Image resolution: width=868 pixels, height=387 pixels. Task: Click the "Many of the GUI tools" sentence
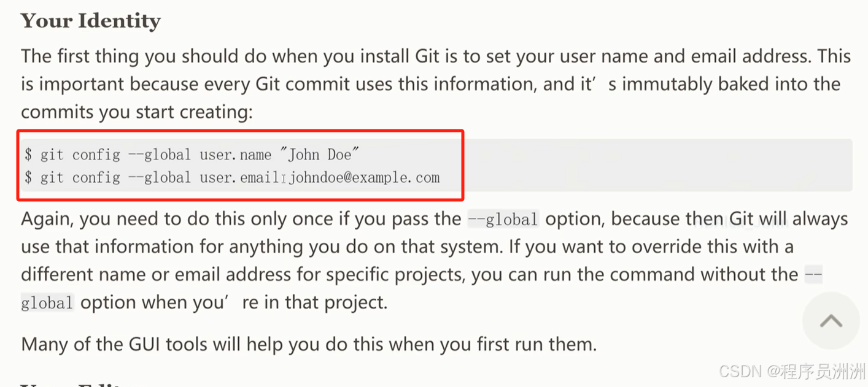point(309,344)
